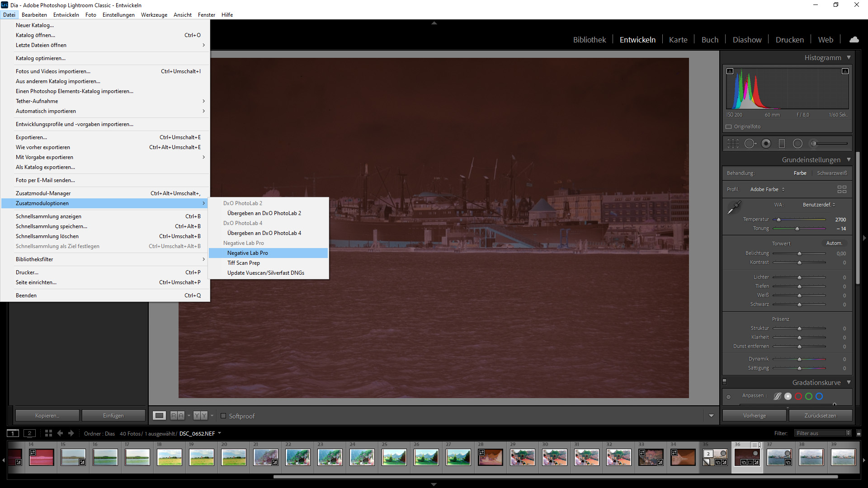Switch to loupe view mode
This screenshot has height=488, width=868.
point(159,416)
